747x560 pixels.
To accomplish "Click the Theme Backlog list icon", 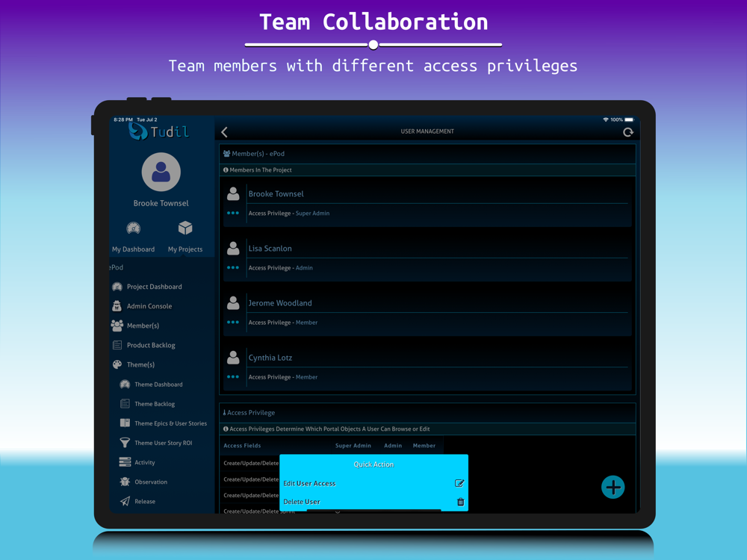I will coord(125,404).
